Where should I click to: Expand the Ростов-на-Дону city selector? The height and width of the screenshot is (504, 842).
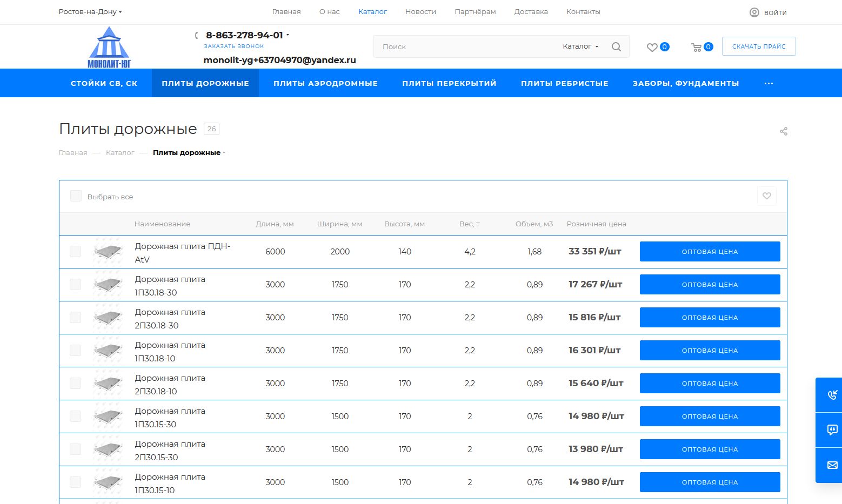(90, 12)
